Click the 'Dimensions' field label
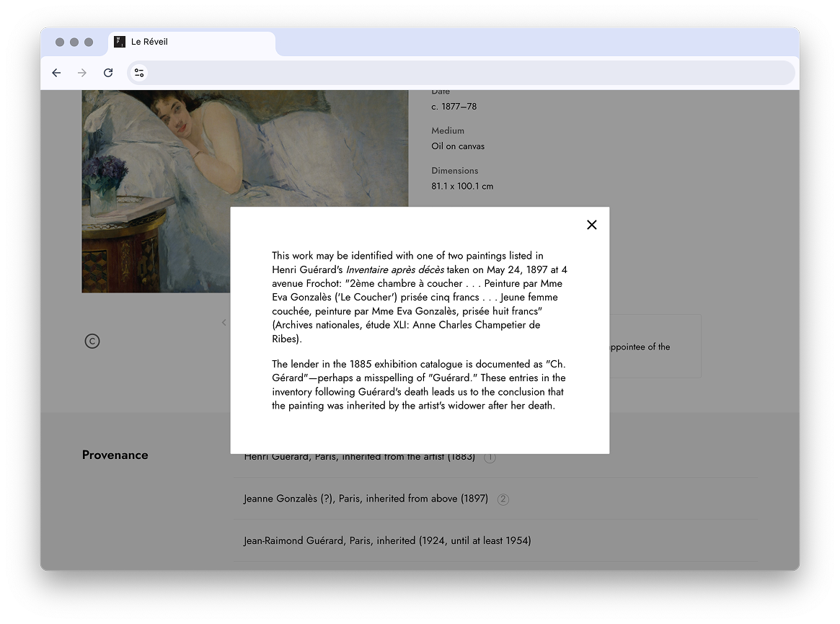Image resolution: width=840 pixels, height=624 pixels. tap(455, 171)
